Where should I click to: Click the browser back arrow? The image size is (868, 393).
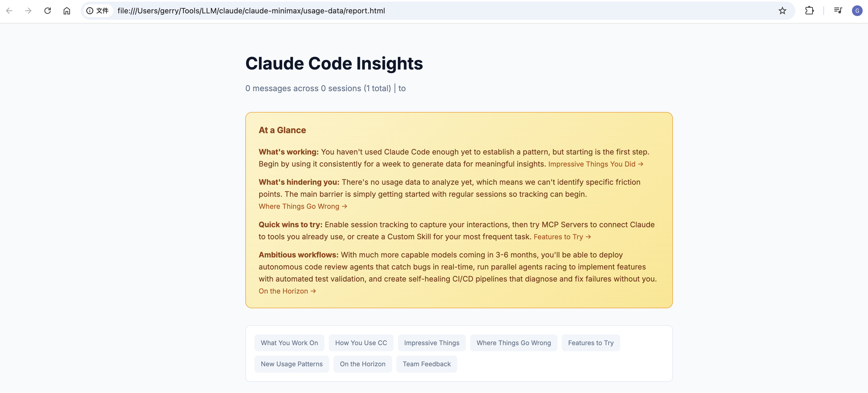[x=9, y=11]
